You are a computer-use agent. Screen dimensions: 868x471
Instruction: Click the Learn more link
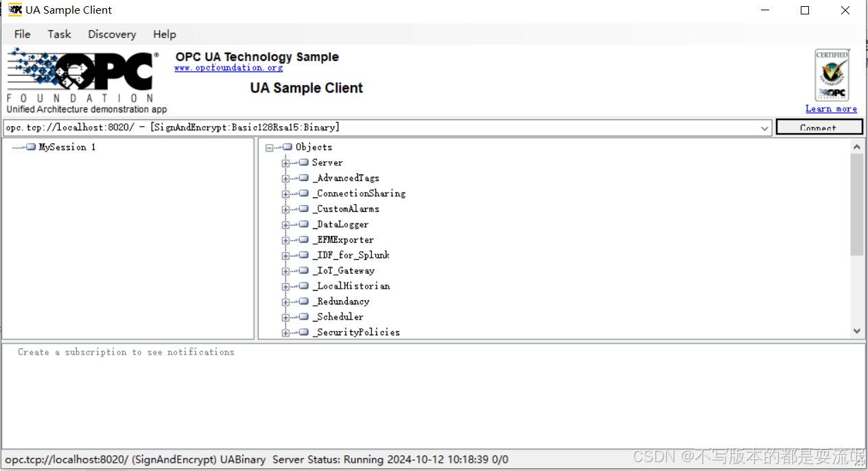tap(831, 109)
